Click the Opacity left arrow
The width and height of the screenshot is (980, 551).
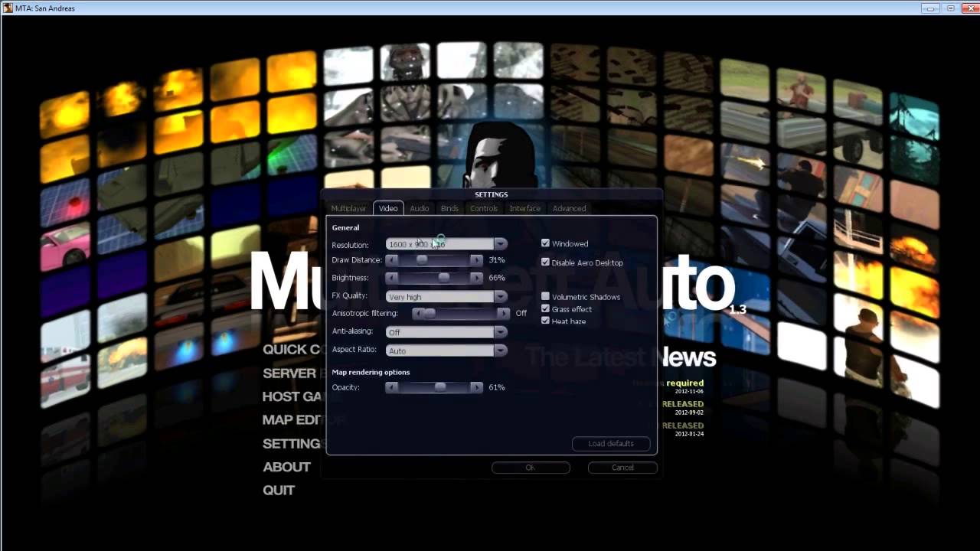pyautogui.click(x=392, y=387)
